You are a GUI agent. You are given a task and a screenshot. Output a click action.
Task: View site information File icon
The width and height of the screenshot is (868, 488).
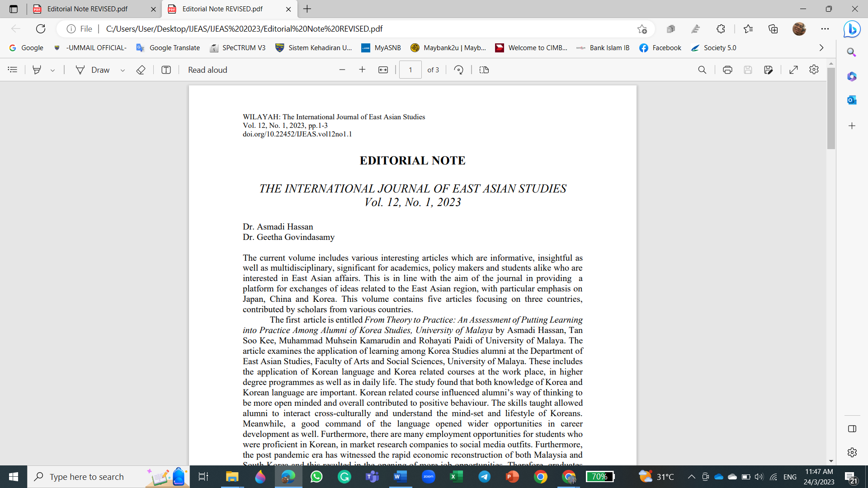[x=80, y=29]
